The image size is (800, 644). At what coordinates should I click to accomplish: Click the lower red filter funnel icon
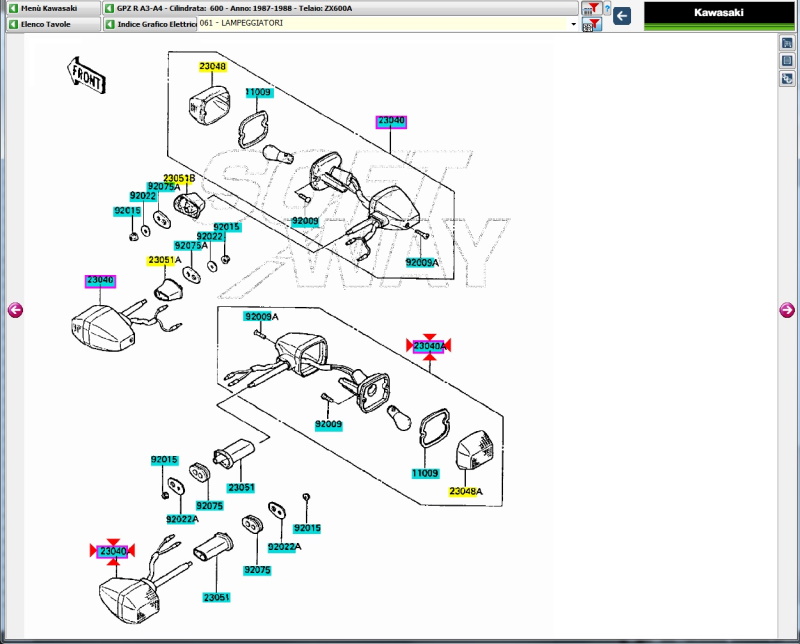pos(591,24)
